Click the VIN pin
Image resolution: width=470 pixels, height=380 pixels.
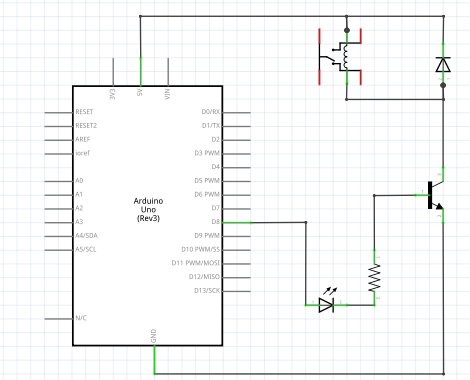[168, 72]
